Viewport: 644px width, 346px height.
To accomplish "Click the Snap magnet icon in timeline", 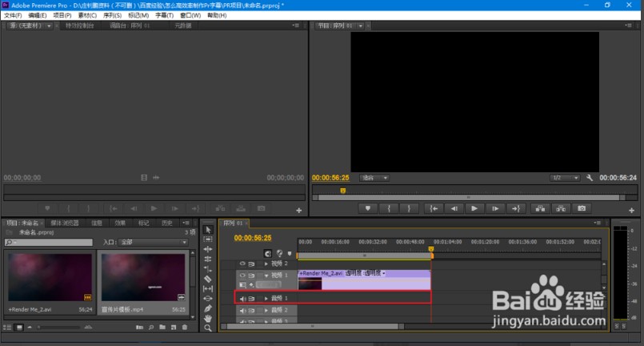I will [267, 255].
